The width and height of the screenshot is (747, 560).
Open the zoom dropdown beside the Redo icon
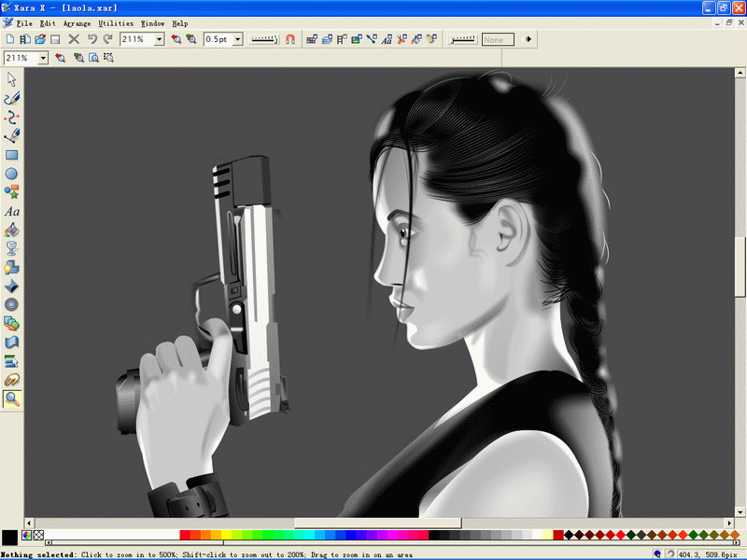[160, 39]
